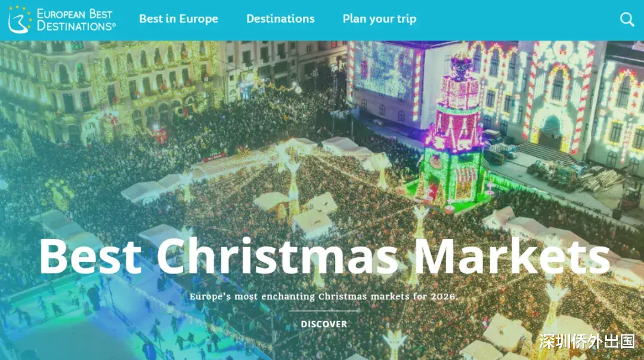Image resolution: width=644 pixels, height=360 pixels.
Task: Click the word Markets in headline
Action: click(512, 256)
